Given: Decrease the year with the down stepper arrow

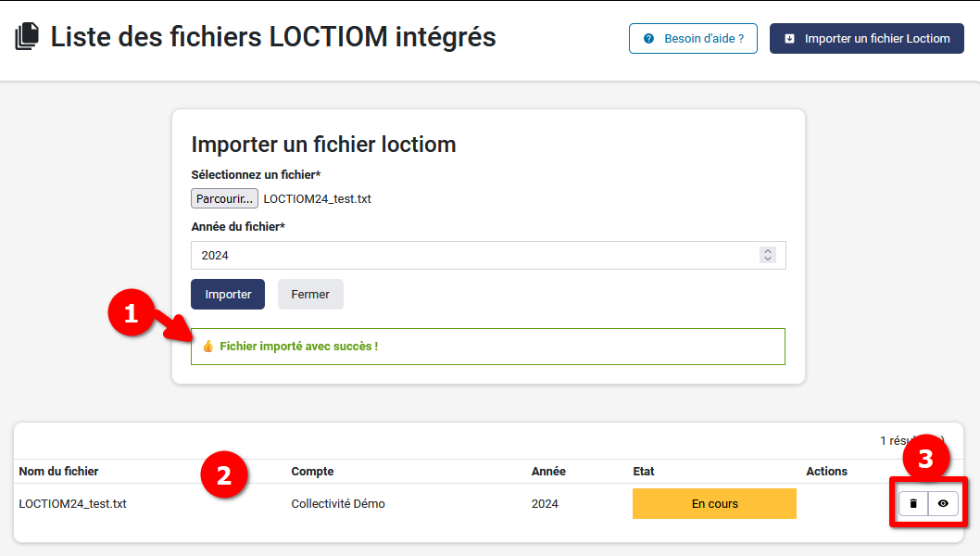Looking at the screenshot, I should tap(767, 259).
